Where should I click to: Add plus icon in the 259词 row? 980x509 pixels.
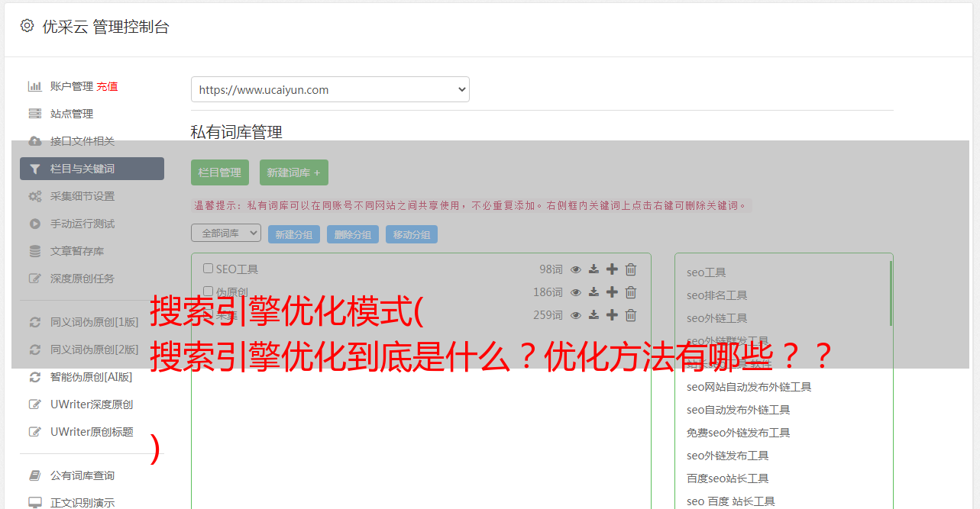(x=612, y=315)
